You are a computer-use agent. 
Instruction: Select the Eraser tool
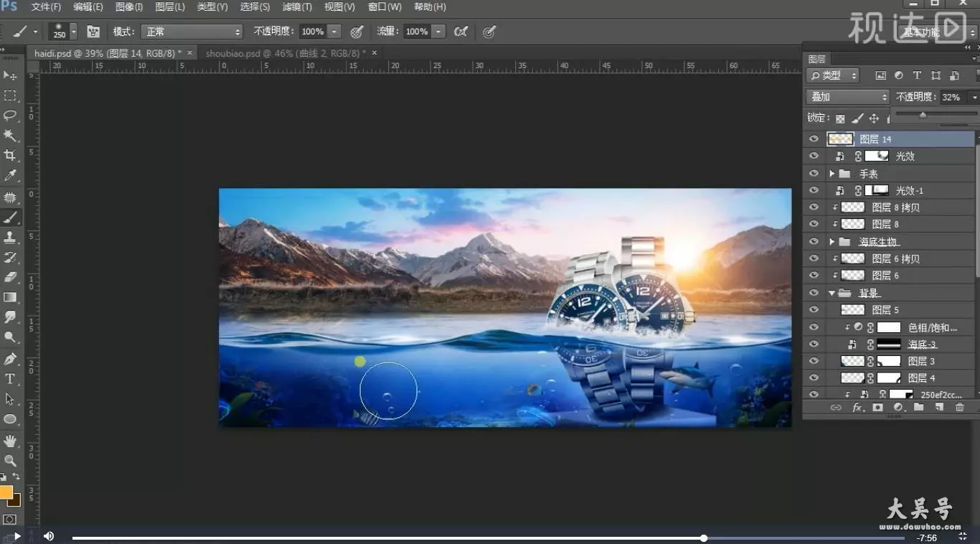10,277
